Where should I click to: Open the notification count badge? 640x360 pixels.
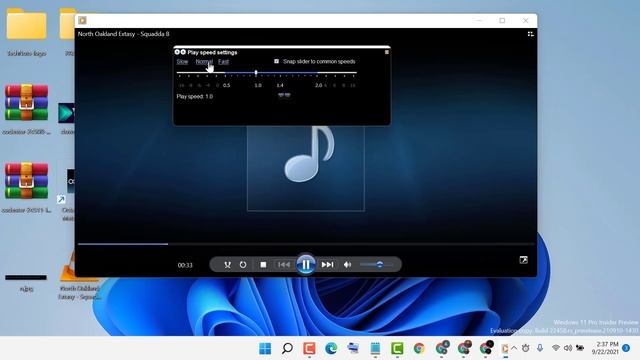(626, 348)
